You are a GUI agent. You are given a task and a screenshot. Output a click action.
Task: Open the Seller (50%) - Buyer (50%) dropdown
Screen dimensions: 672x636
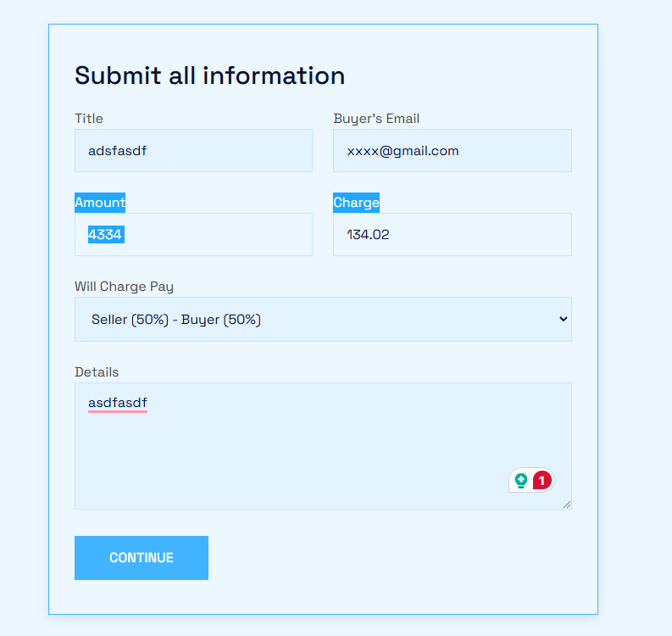click(323, 320)
